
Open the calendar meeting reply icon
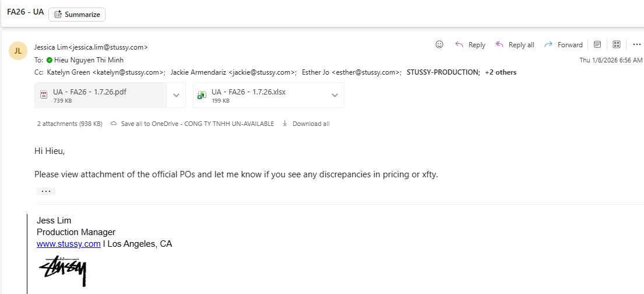(597, 44)
